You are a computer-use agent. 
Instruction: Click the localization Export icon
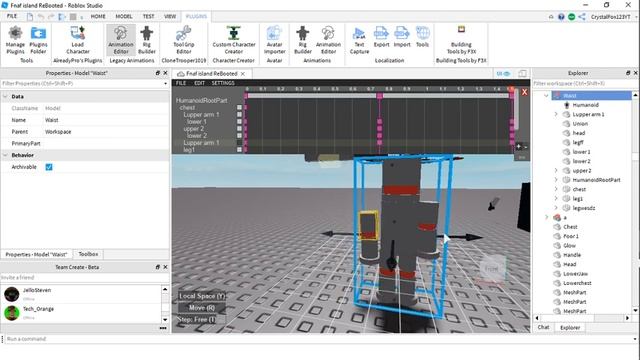pyautogui.click(x=381, y=37)
